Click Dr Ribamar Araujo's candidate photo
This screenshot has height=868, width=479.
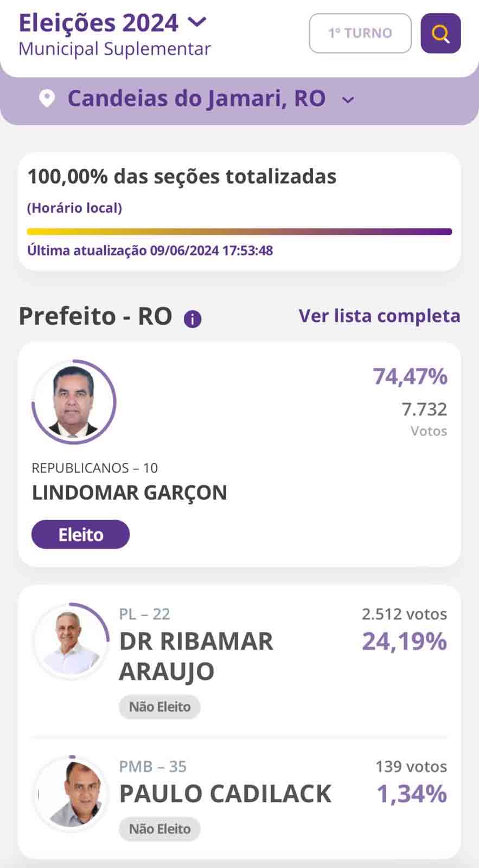72,641
